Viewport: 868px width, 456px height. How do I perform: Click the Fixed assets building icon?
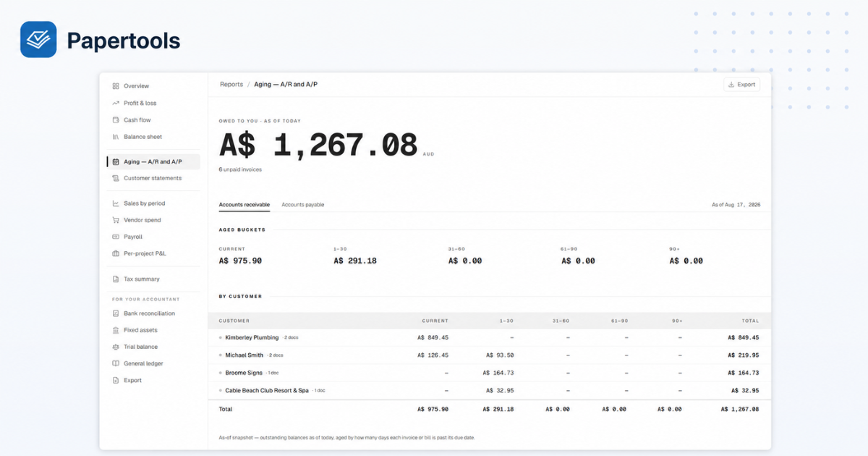116,330
